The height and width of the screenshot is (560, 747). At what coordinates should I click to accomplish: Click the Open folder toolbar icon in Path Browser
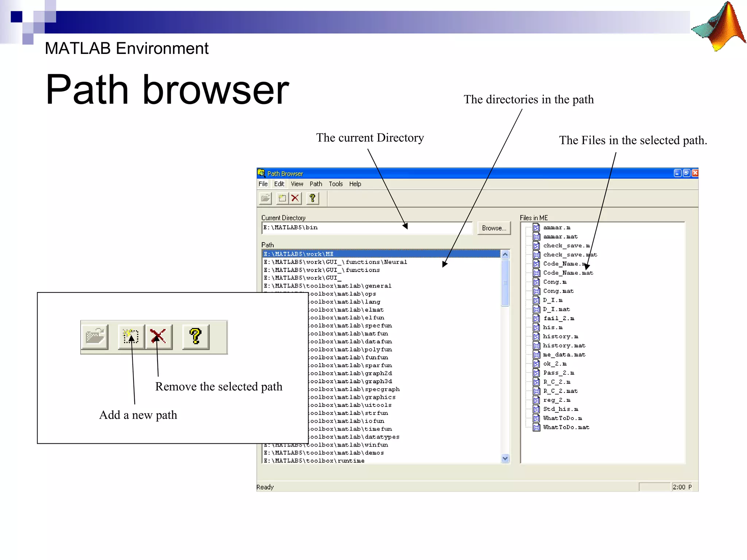(x=265, y=198)
